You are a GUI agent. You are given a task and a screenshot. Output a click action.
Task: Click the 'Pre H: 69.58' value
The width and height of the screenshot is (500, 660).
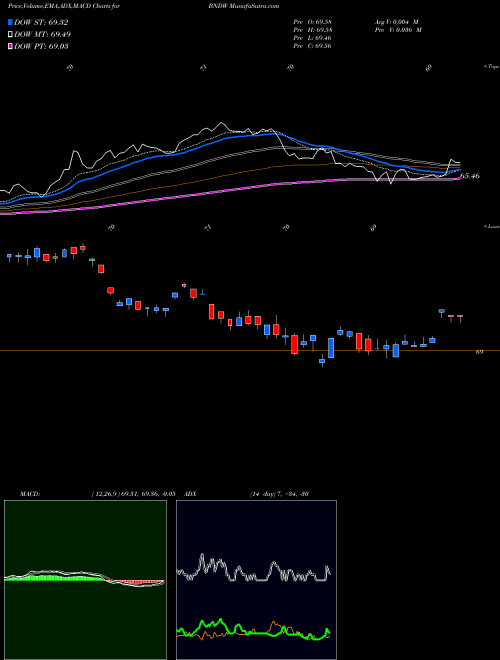312,30
